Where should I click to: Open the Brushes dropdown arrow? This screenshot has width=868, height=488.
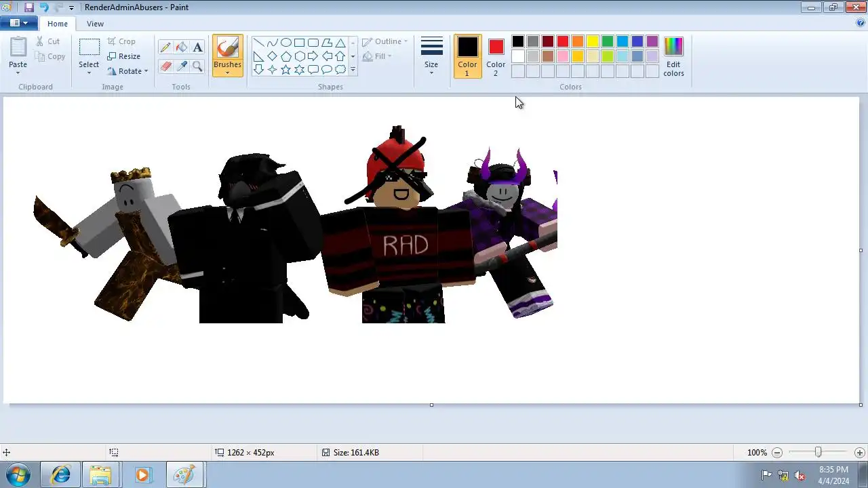227,73
